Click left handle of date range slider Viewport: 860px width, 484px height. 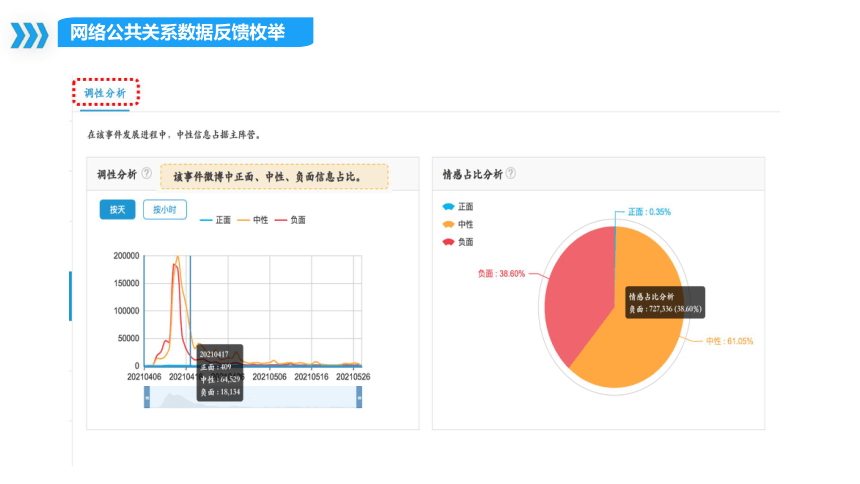[147, 397]
